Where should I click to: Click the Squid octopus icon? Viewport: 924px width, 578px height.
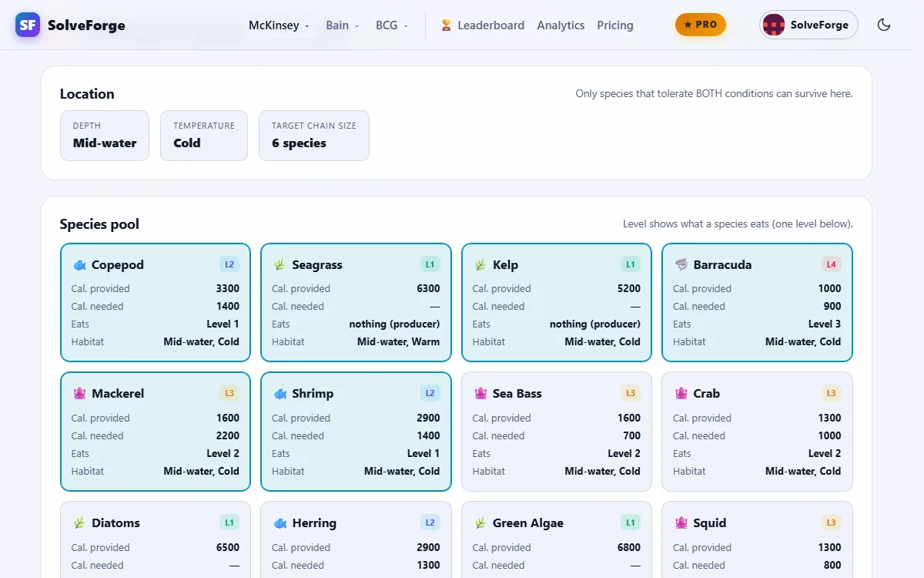tap(681, 523)
